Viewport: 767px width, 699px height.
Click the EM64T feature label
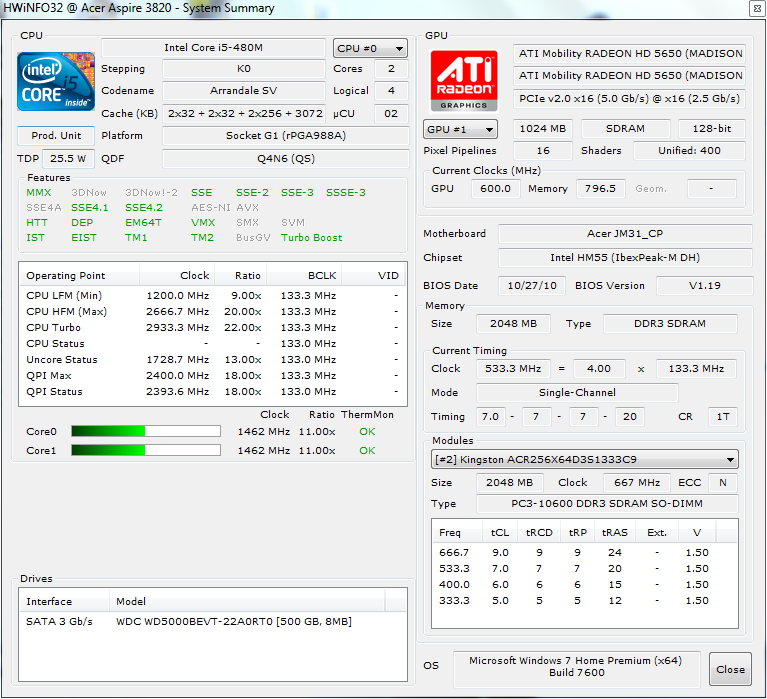click(x=143, y=223)
